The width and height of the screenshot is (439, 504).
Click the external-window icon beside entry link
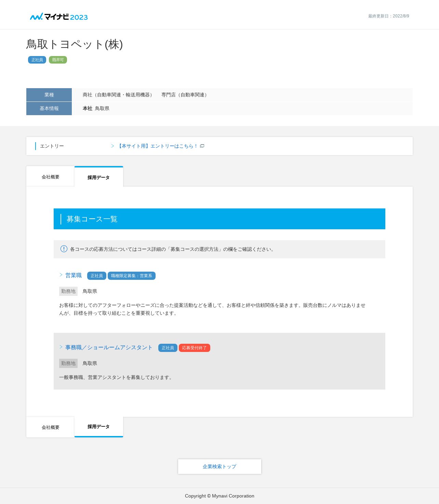[x=202, y=146]
